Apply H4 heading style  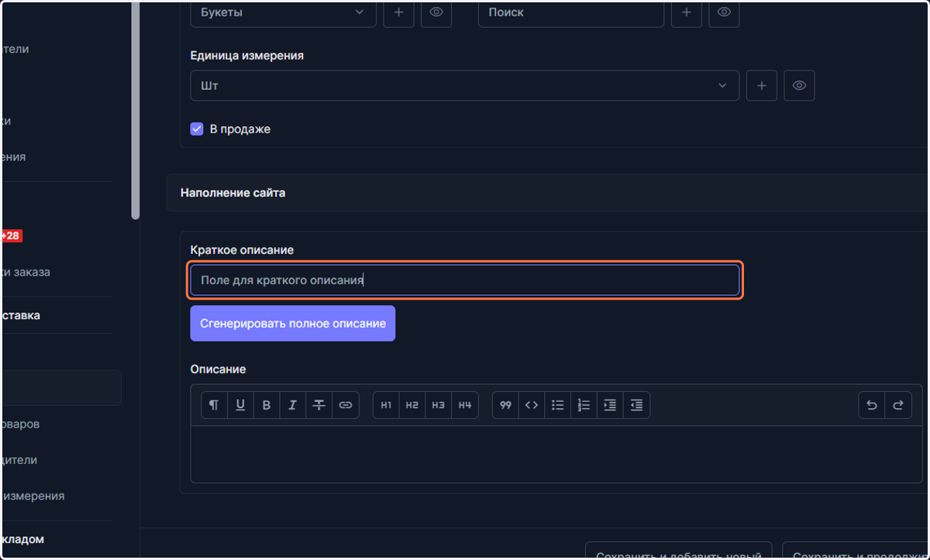(x=465, y=405)
